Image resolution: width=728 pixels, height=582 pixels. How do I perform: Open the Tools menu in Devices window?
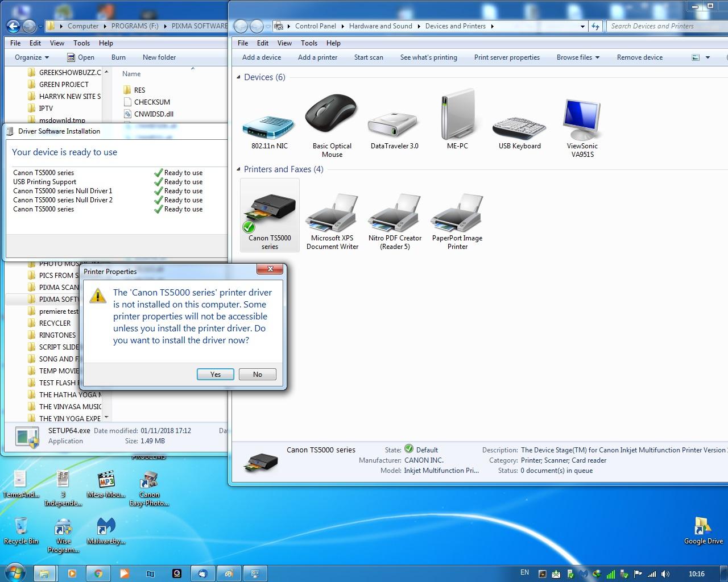tap(309, 43)
